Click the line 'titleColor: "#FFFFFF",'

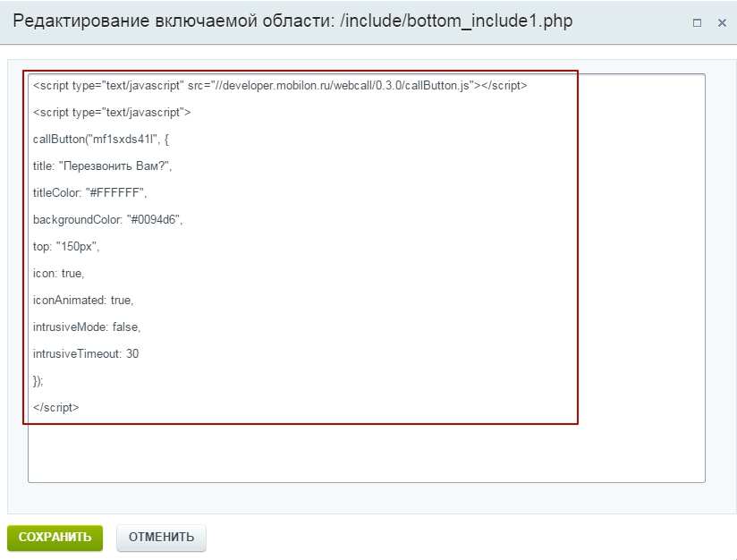89,192
